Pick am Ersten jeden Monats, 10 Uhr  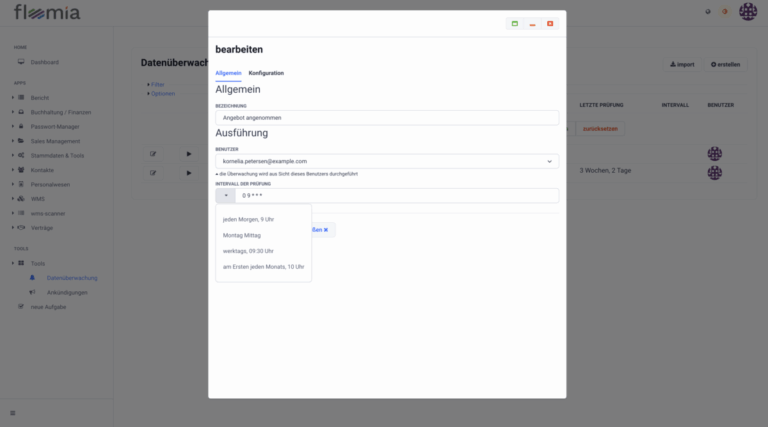[263, 267]
